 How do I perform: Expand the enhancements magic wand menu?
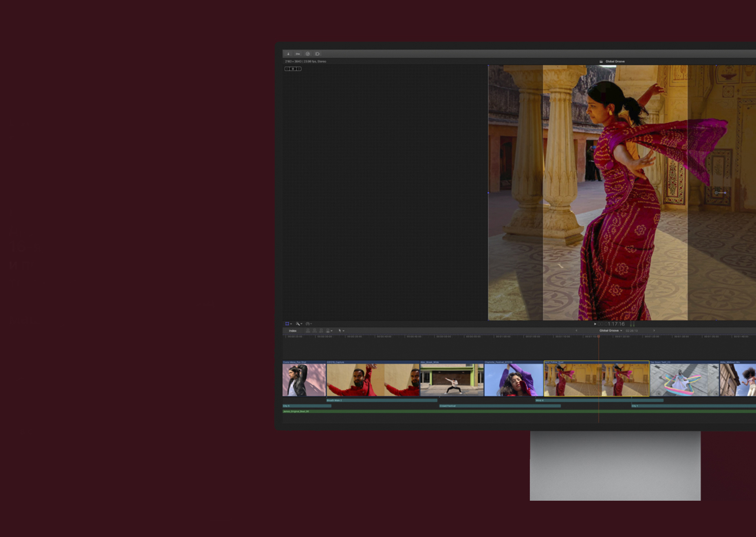[299, 324]
